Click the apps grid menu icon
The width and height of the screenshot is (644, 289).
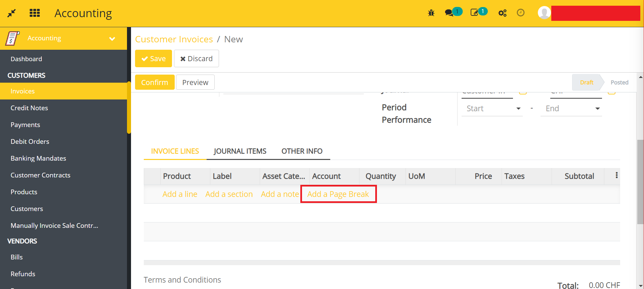tap(35, 13)
